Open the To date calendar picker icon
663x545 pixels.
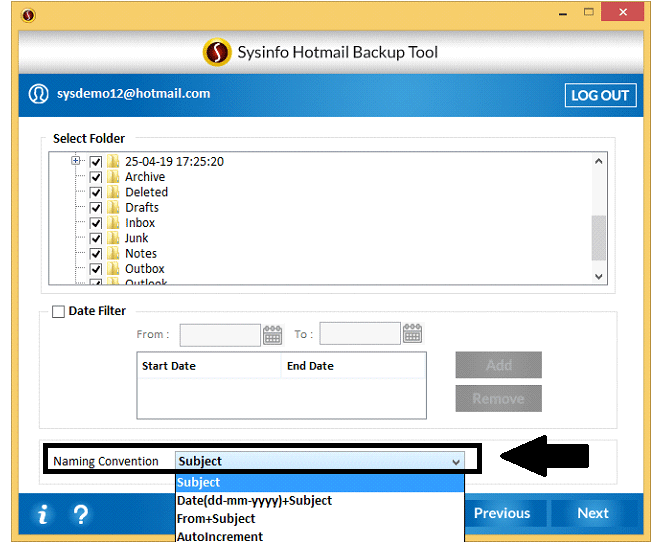pos(412,334)
